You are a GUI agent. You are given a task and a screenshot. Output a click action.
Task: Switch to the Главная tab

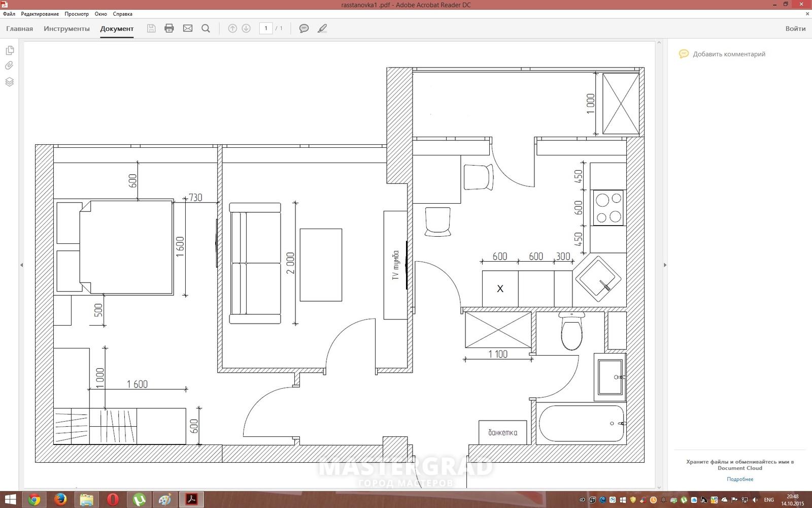19,28
